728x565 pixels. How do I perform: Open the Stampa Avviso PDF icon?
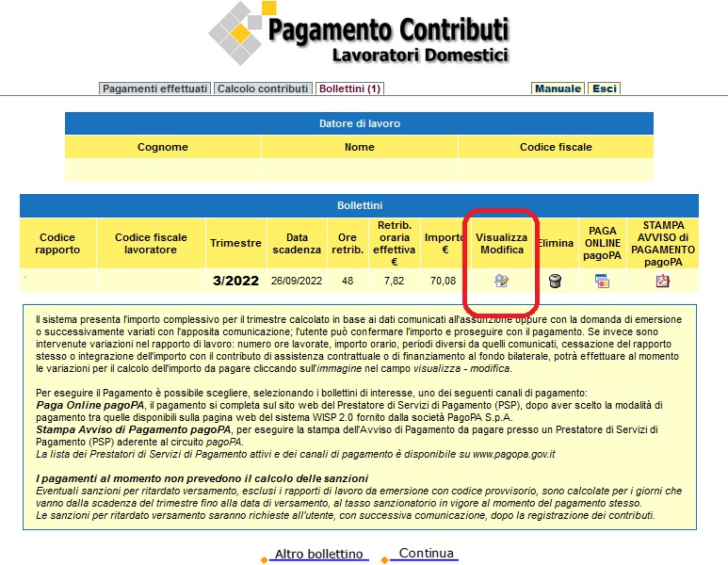(x=662, y=281)
